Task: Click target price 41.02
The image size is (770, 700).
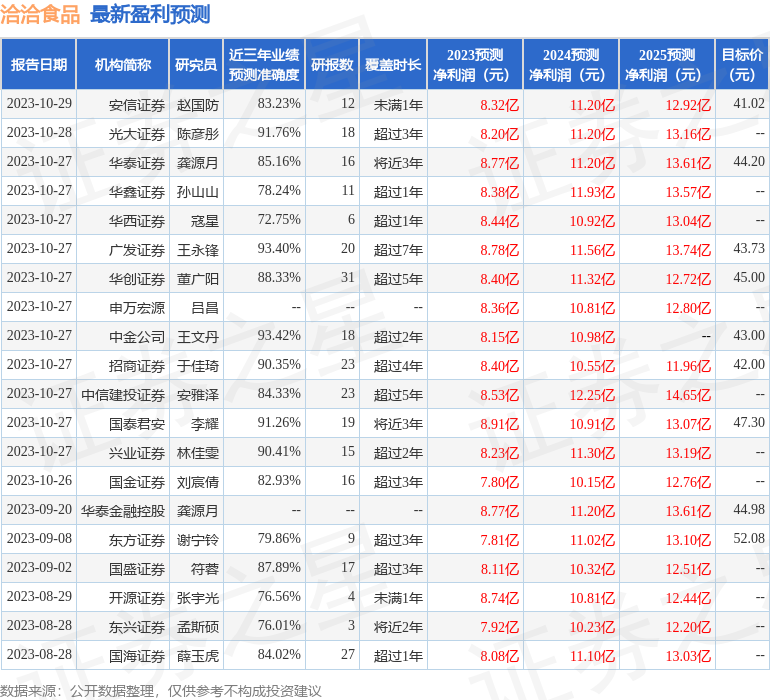Action: tap(749, 103)
